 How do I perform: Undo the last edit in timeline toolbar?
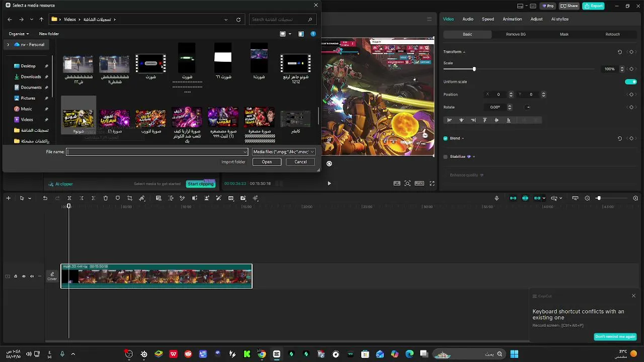tap(45, 198)
